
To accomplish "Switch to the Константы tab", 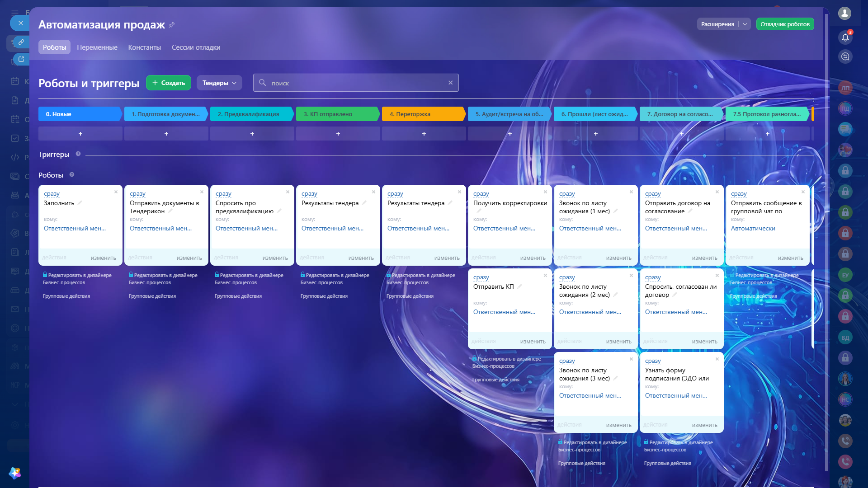I will coord(144,47).
